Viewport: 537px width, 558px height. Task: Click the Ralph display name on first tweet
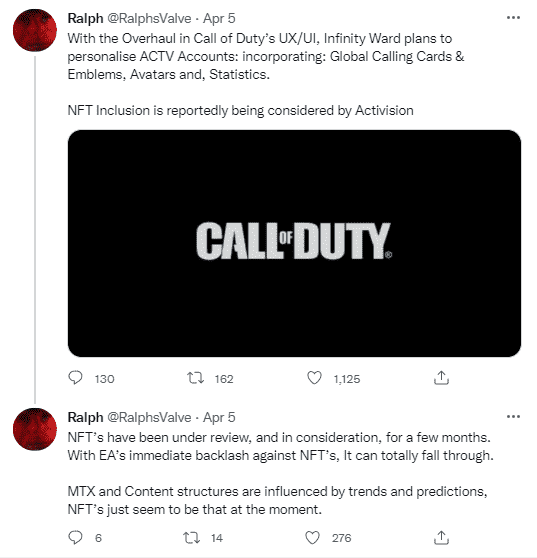click(x=85, y=19)
